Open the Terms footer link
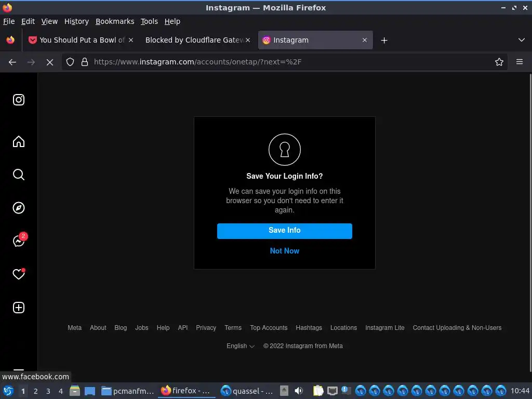 [x=233, y=328]
